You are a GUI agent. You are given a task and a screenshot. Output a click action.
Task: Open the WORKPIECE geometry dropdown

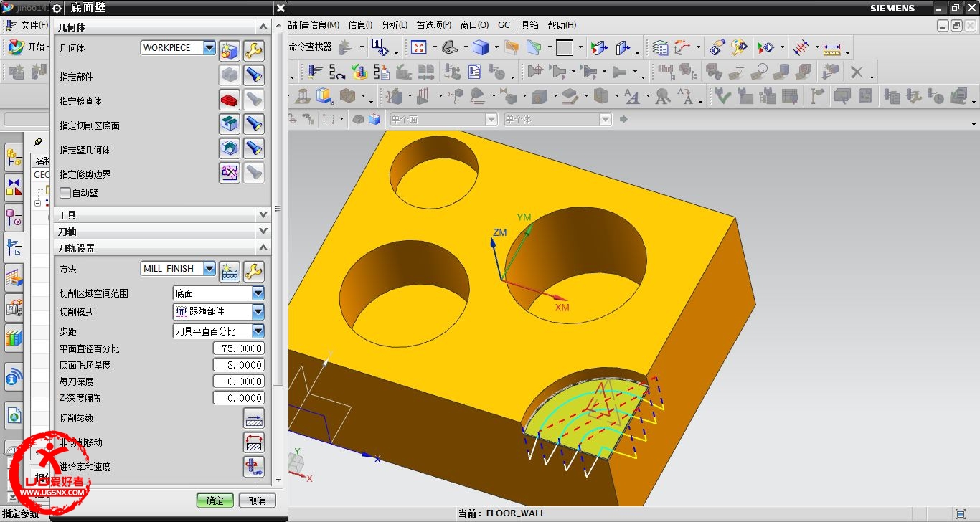point(209,48)
